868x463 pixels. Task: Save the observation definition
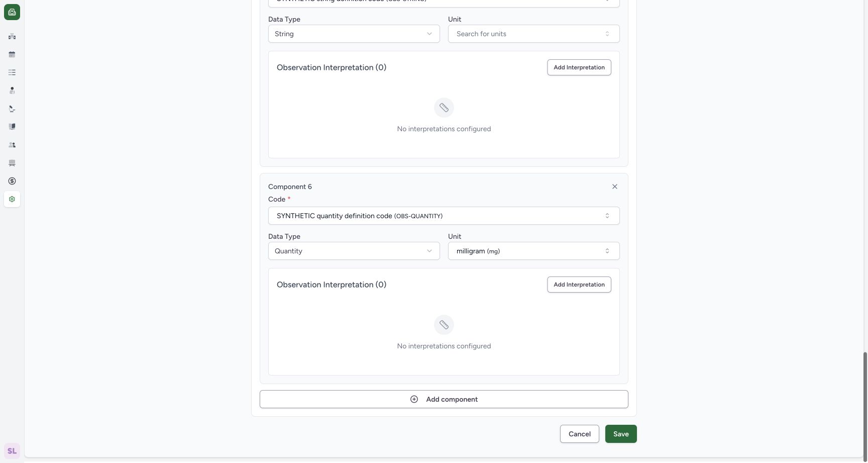click(621, 434)
